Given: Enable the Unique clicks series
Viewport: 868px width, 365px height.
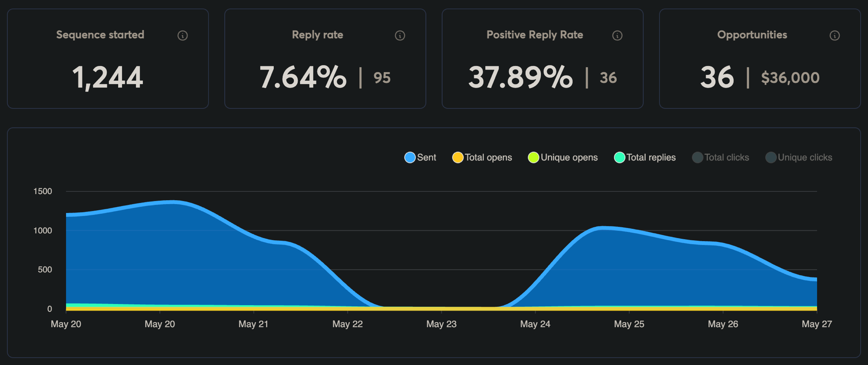Looking at the screenshot, I should tap(799, 157).
